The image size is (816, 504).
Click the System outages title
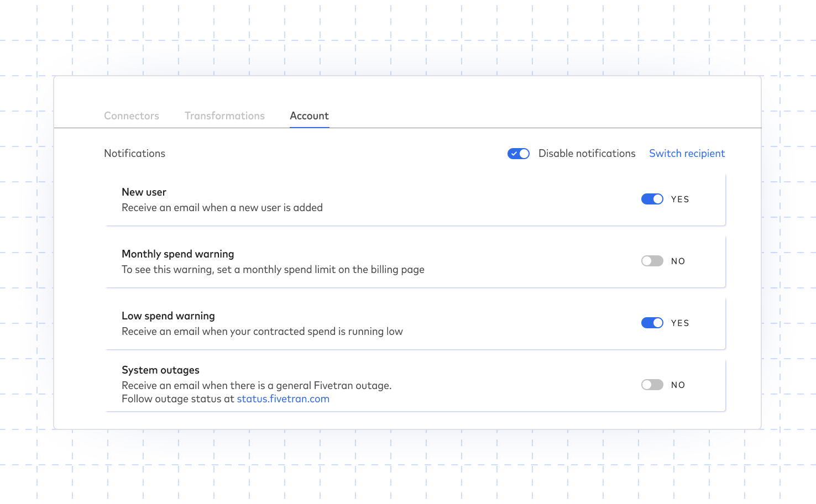point(160,370)
